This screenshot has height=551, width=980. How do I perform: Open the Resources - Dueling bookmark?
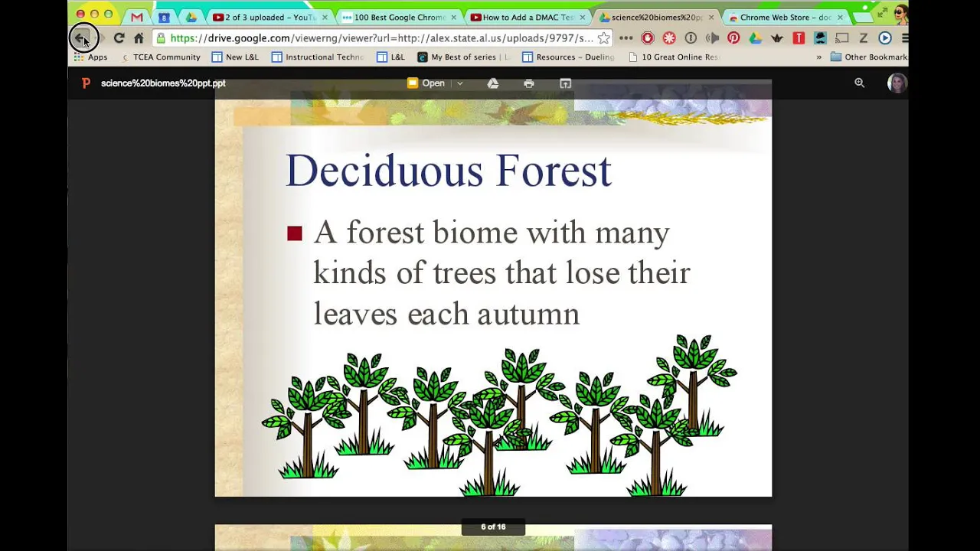[x=568, y=57]
